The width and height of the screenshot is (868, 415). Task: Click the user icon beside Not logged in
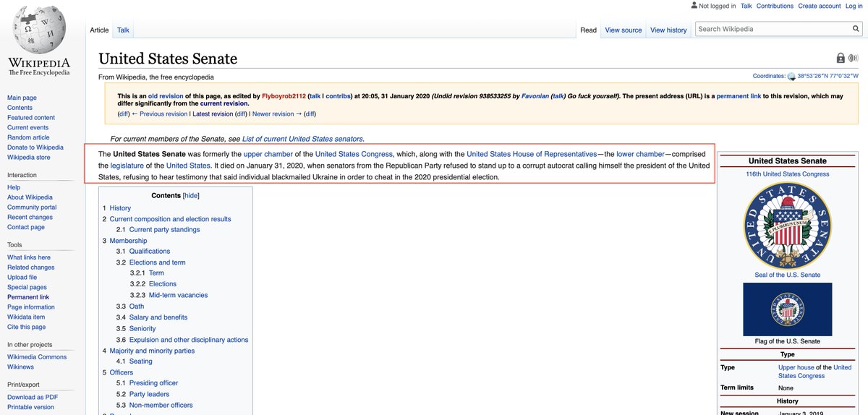tap(694, 6)
